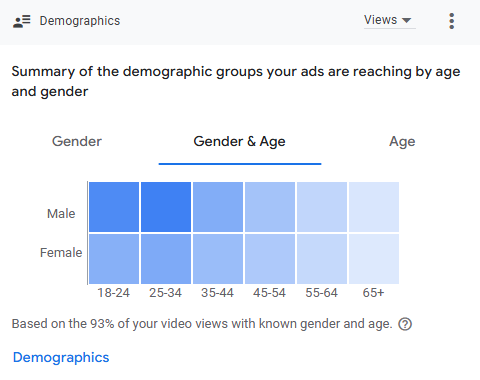Click the Male 55-64 heatmap cell

[x=322, y=207]
